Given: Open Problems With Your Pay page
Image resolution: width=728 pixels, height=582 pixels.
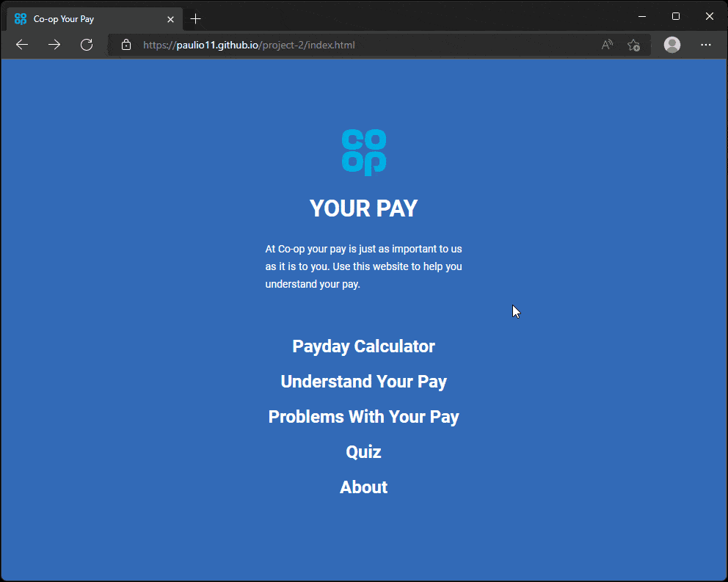Looking at the screenshot, I should click(363, 417).
